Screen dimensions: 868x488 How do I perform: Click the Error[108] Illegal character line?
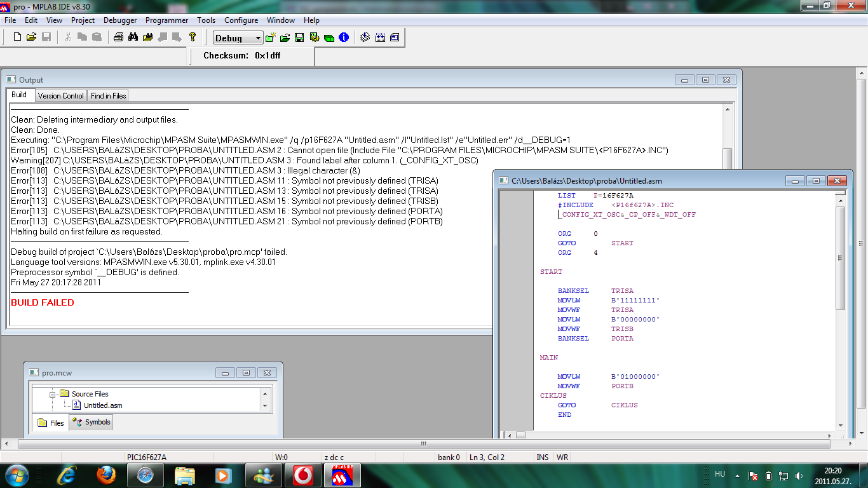(x=186, y=171)
